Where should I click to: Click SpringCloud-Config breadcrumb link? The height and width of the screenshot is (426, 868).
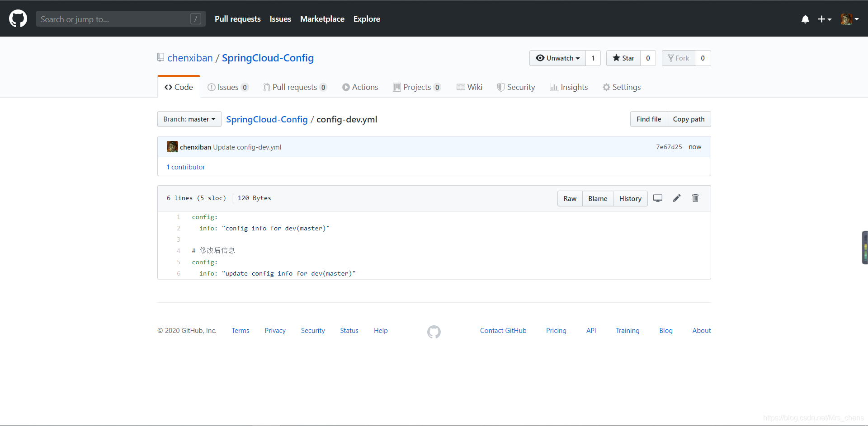pyautogui.click(x=267, y=119)
